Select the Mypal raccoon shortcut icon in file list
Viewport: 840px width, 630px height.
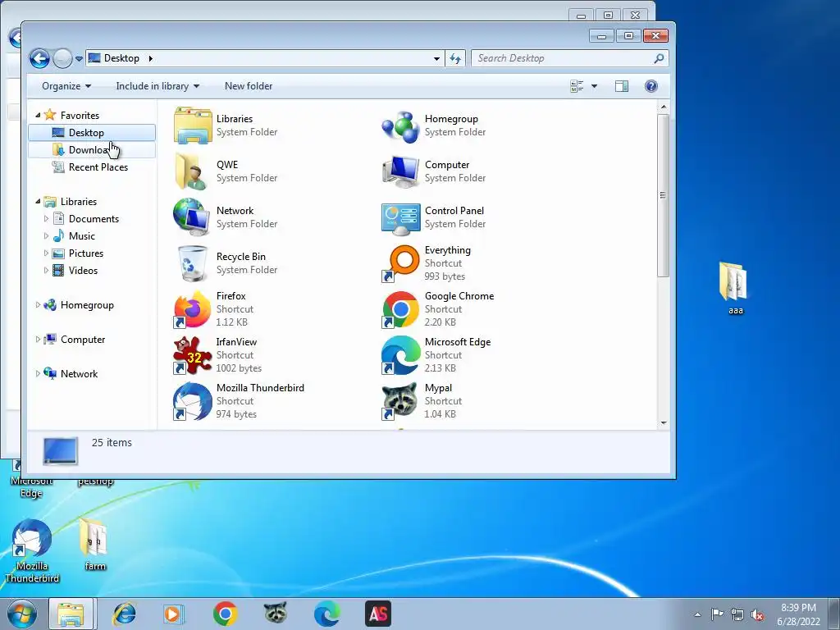coord(400,401)
